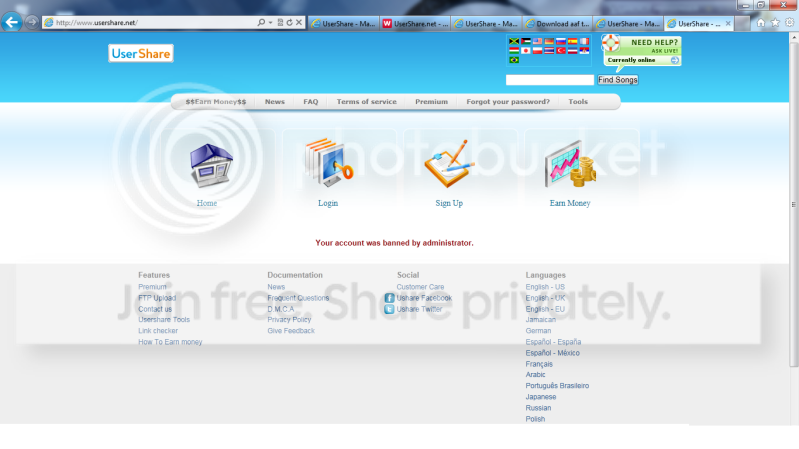Open How To Earn money link

pyautogui.click(x=170, y=342)
